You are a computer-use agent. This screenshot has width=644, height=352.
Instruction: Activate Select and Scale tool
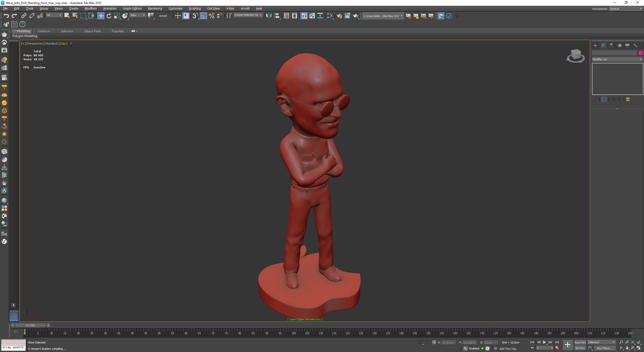117,16
